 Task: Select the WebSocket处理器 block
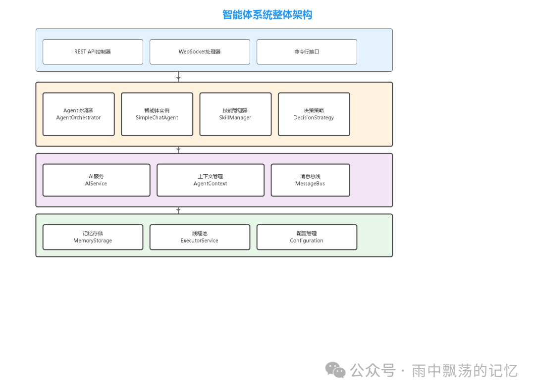tap(200, 51)
